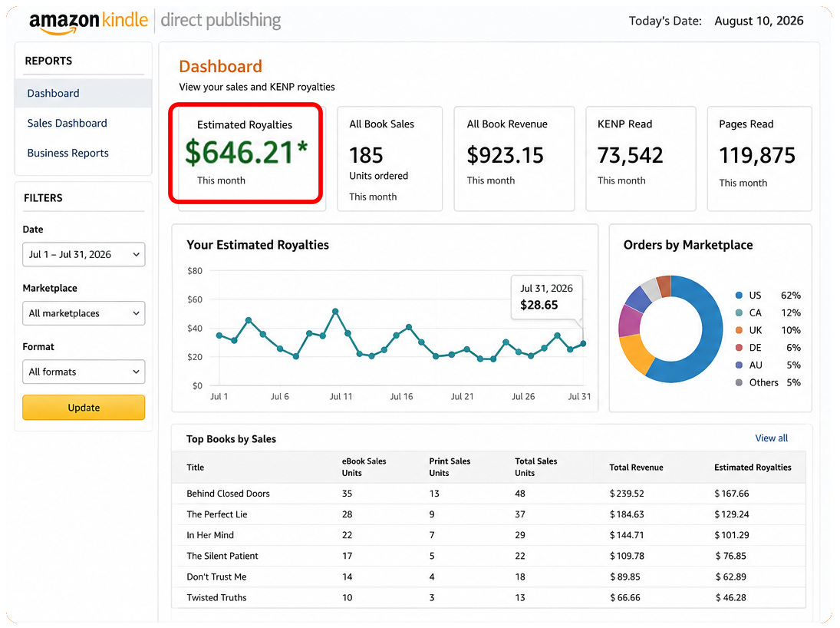The height and width of the screenshot is (628, 840).
Task: Select the In Her Mind title
Action: tap(210, 535)
